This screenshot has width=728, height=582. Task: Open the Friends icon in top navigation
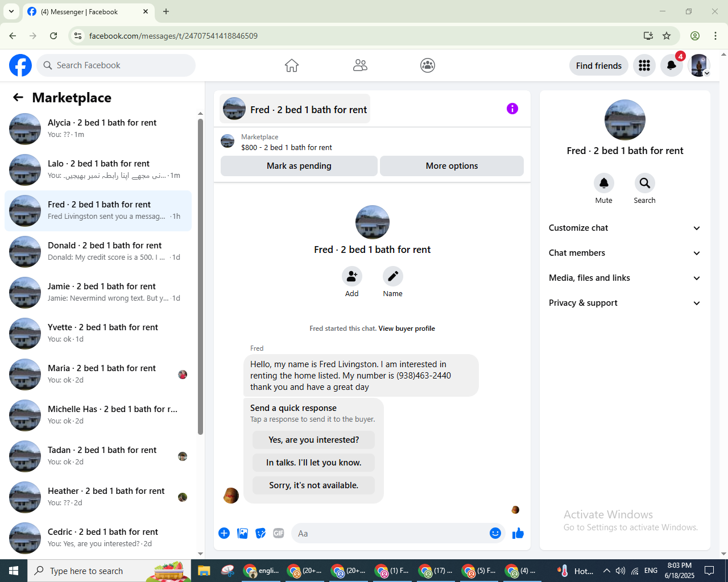point(360,65)
